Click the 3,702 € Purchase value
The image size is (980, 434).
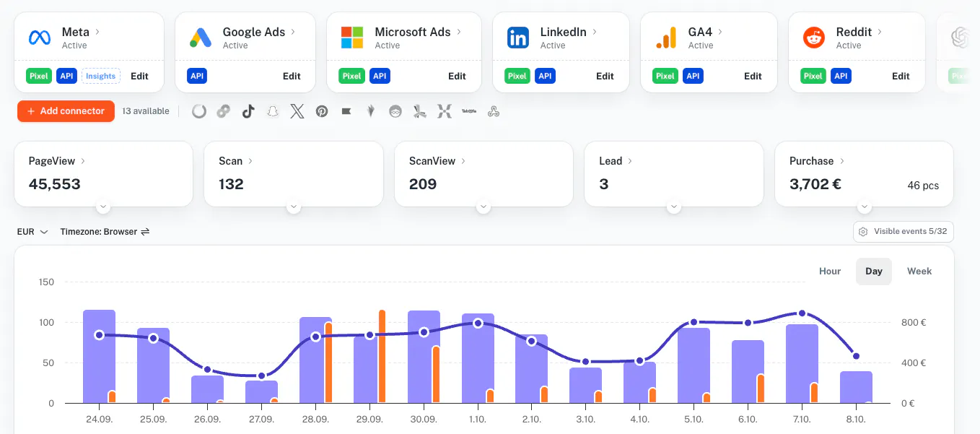(x=815, y=184)
